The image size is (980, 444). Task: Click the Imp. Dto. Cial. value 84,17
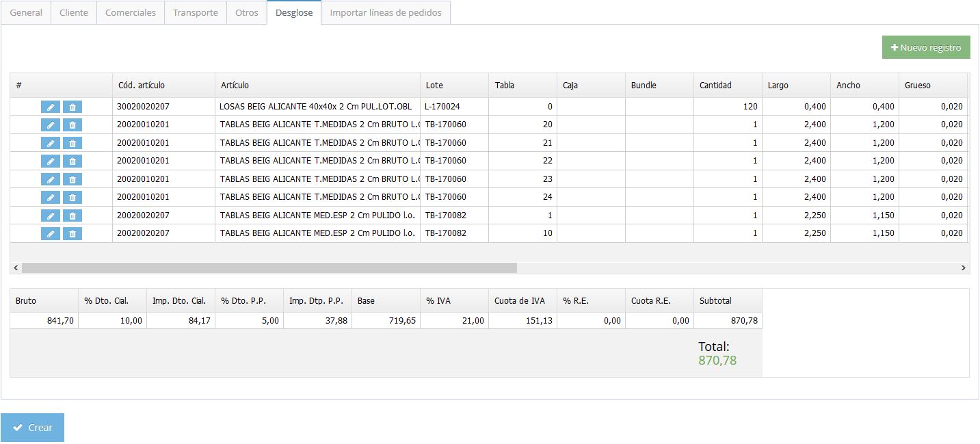point(181,321)
